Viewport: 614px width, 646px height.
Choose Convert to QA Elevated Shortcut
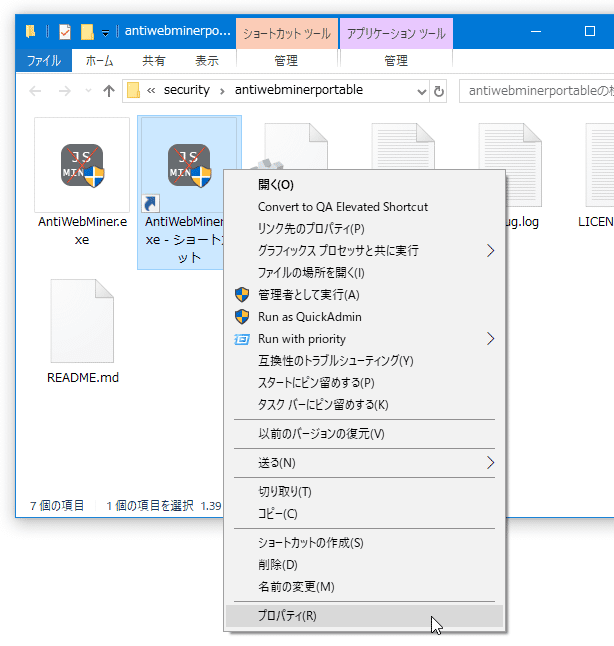click(364, 207)
